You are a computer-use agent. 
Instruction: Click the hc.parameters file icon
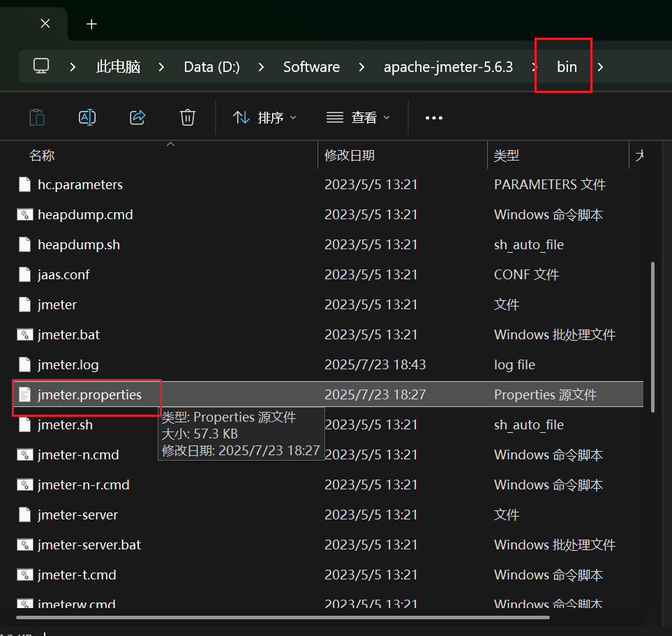click(x=25, y=184)
